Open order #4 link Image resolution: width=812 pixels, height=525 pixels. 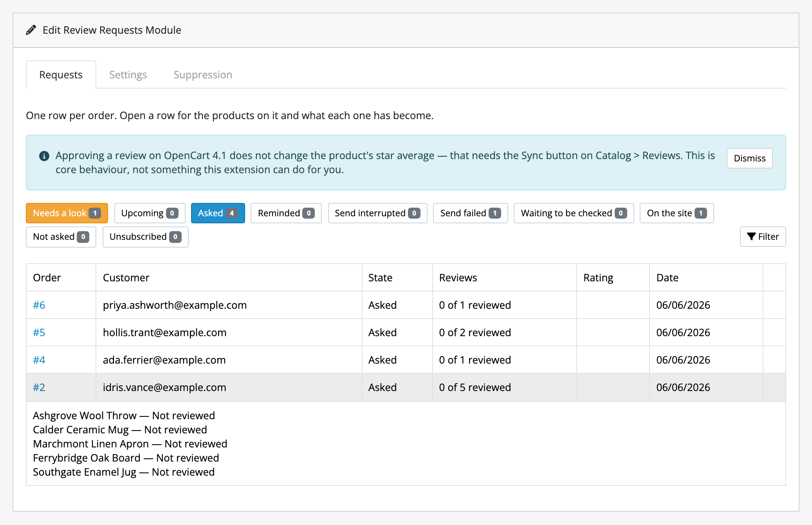[x=39, y=360]
